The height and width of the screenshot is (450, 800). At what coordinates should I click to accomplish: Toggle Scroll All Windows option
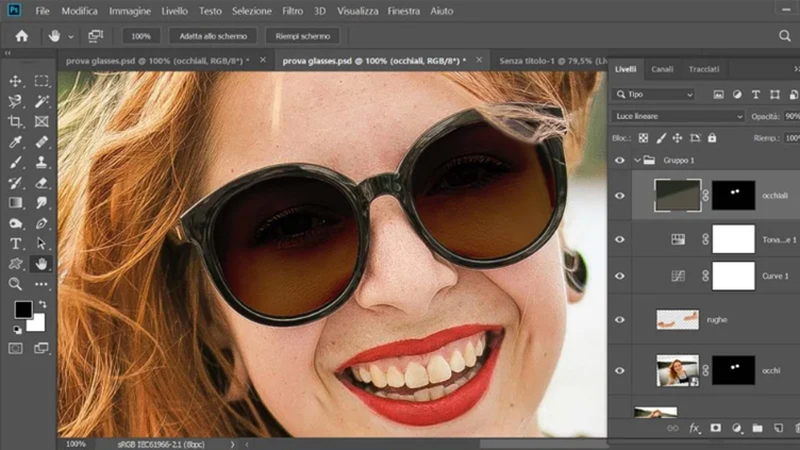tap(95, 36)
